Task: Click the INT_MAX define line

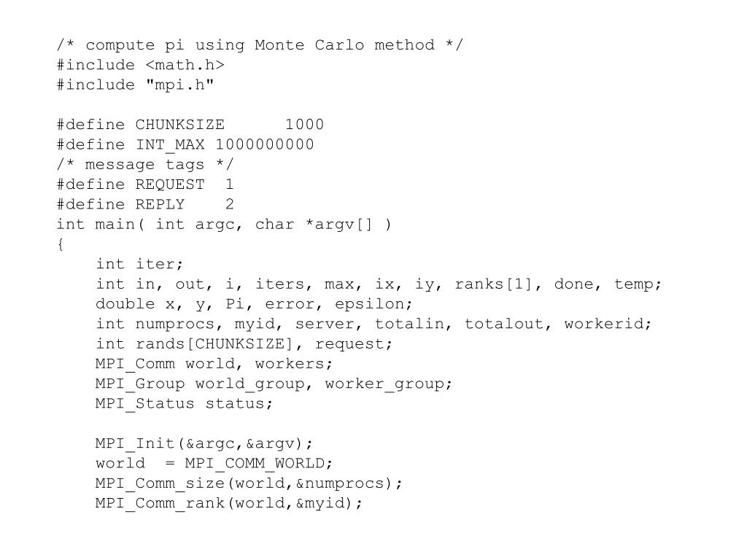Action: click(x=185, y=145)
